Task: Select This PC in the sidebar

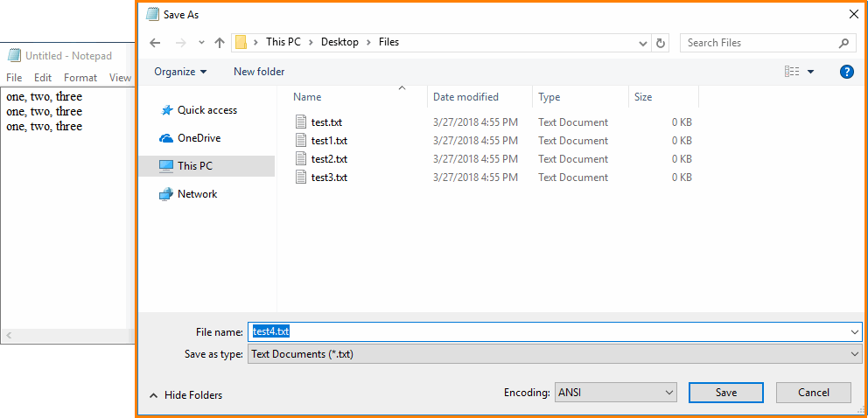Action: pos(206,166)
